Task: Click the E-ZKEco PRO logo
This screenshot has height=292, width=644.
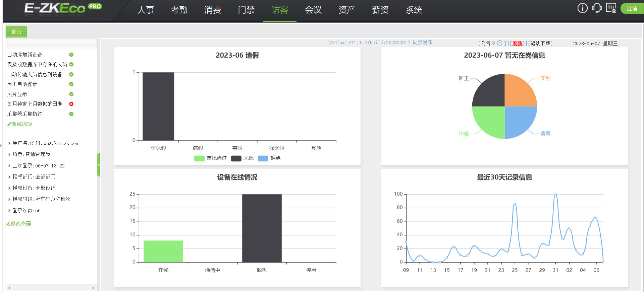Action: [x=63, y=8]
